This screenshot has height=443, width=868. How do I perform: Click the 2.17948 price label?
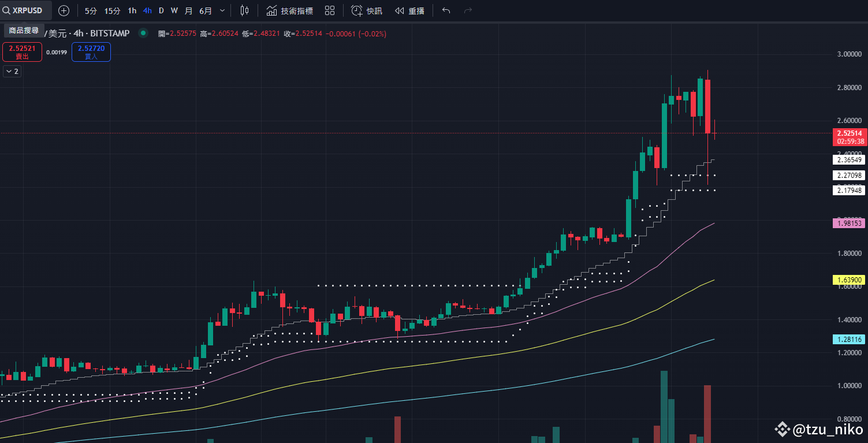pyautogui.click(x=849, y=190)
